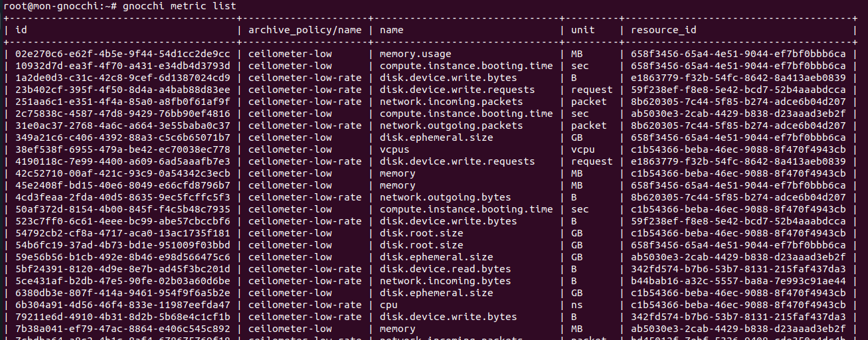Select the vcpus metric name
Screen dimensions: 868x340
pyautogui.click(x=394, y=149)
